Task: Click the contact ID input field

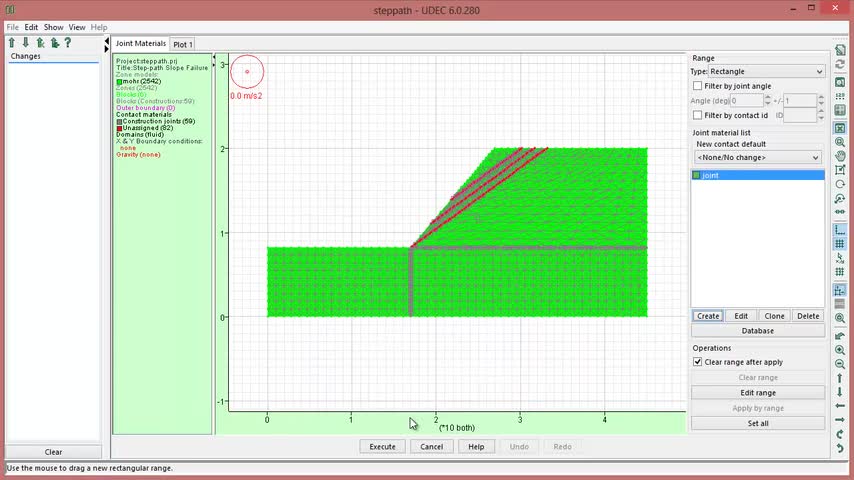Action: [x=800, y=116]
